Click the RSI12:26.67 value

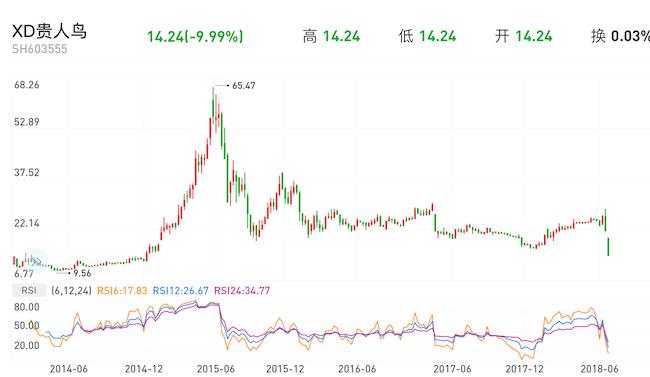(x=180, y=291)
